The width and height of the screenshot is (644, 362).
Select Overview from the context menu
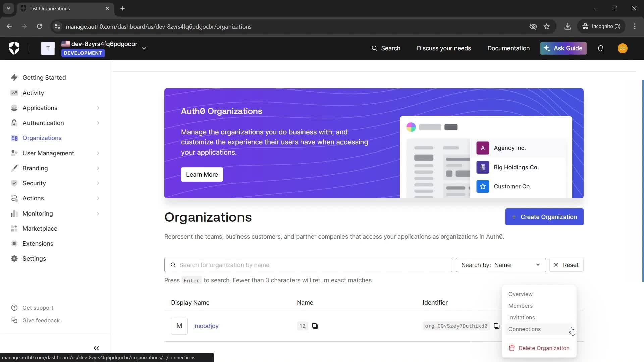pos(539,294)
